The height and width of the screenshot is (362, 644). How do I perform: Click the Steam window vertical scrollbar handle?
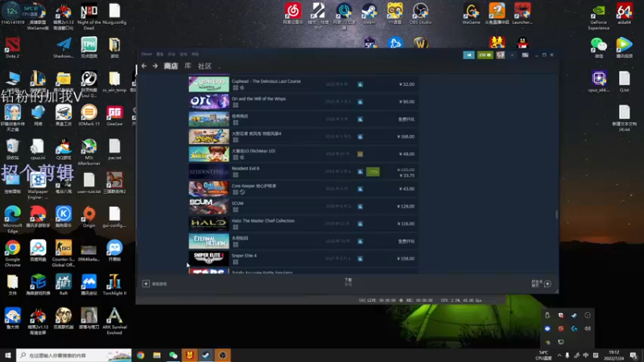(556, 214)
